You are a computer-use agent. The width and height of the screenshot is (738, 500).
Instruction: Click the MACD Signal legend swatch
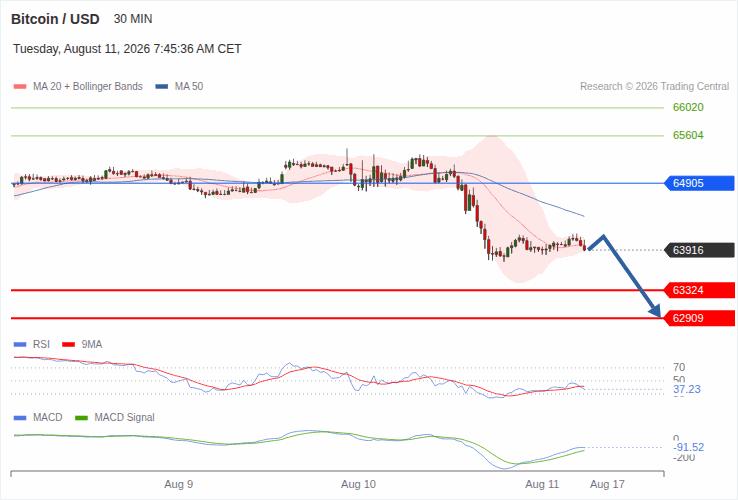coord(81,418)
